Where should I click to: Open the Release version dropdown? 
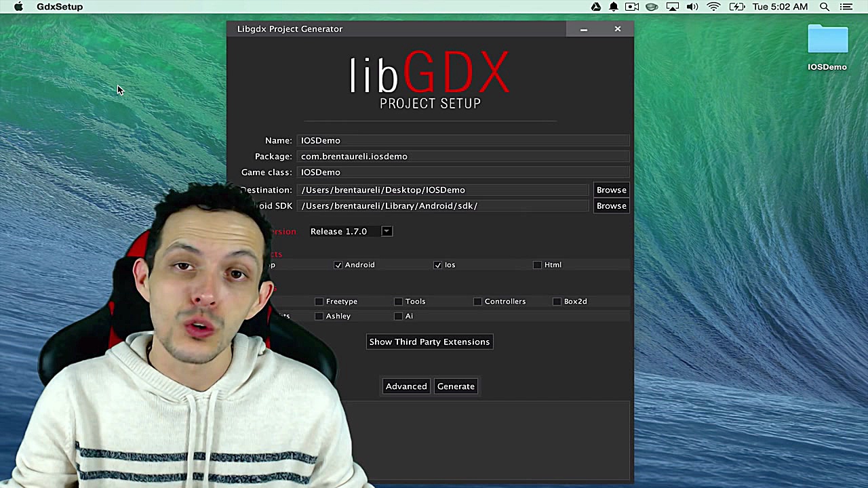(386, 231)
